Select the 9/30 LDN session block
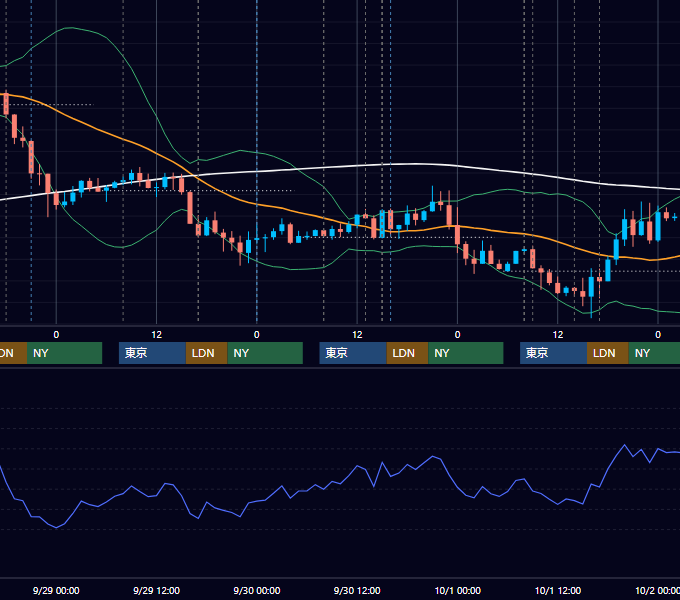This screenshot has height=600, width=680. (x=408, y=353)
